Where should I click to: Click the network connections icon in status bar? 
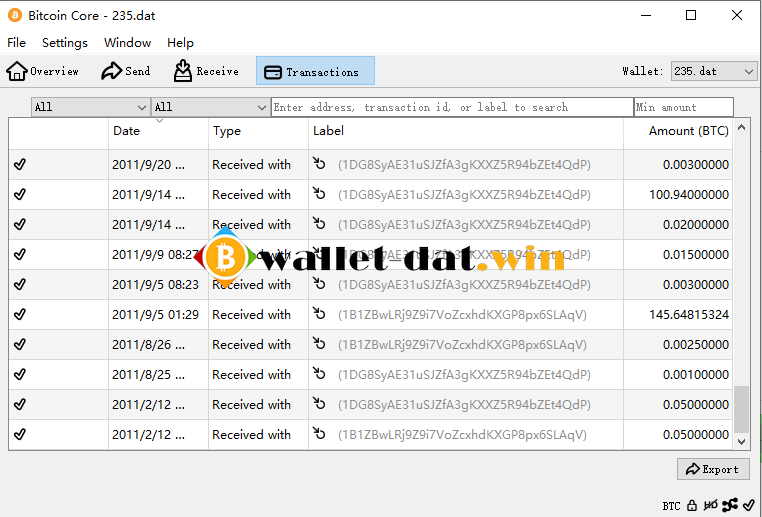click(x=729, y=506)
